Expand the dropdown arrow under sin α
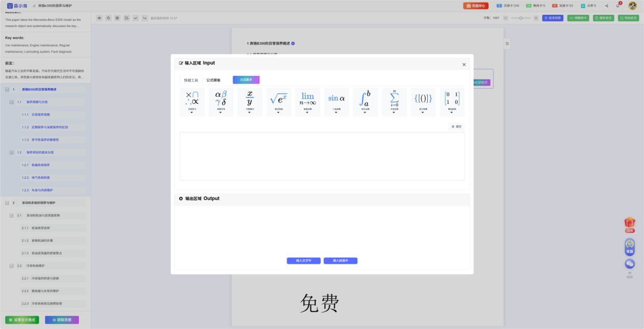Image resolution: width=644 pixels, height=329 pixels. [x=337, y=113]
